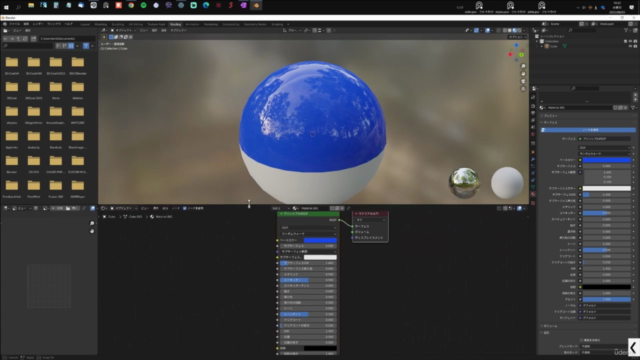
Task: Open Windows Start menu
Action: (6, 6)
